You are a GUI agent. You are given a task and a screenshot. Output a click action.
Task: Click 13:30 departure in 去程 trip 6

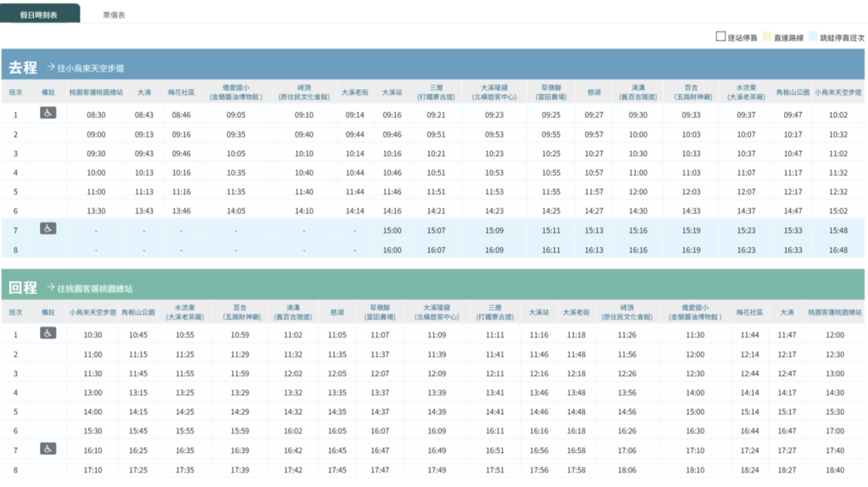point(97,211)
